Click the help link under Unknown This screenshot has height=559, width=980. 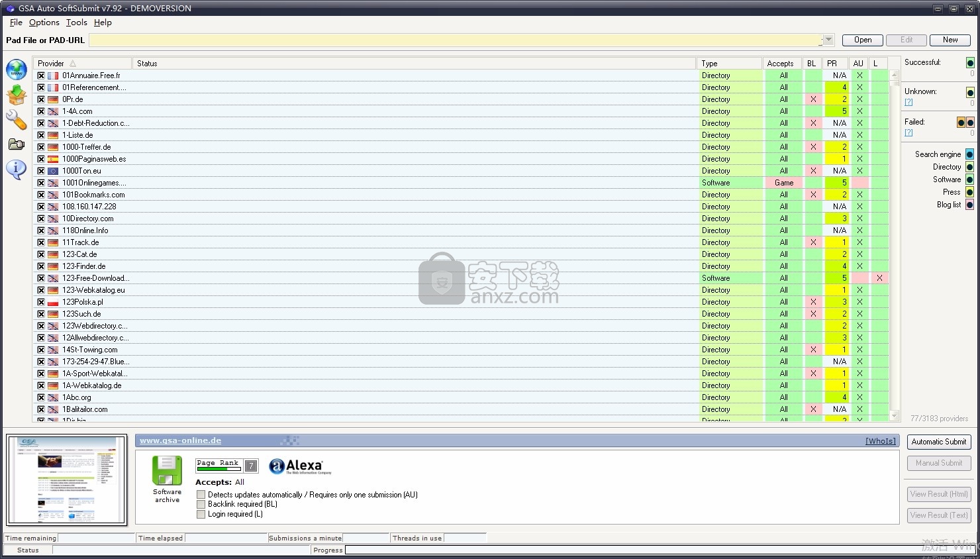[x=908, y=102]
